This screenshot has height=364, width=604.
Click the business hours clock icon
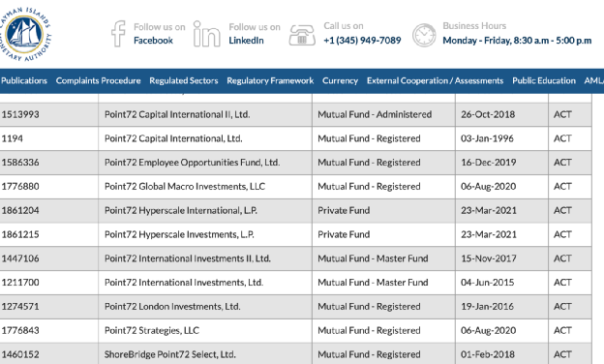point(424,35)
